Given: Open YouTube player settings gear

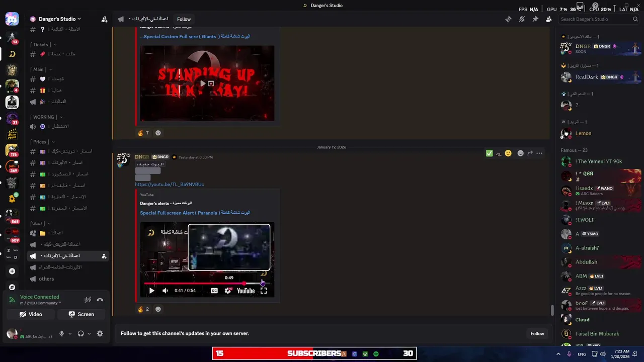Looking at the screenshot, I should 228,291.
